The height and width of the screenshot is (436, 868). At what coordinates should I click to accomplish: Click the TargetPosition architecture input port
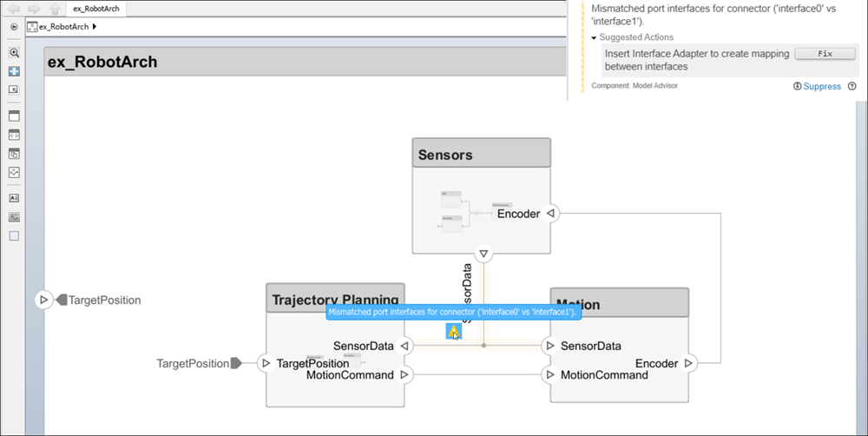click(x=43, y=300)
